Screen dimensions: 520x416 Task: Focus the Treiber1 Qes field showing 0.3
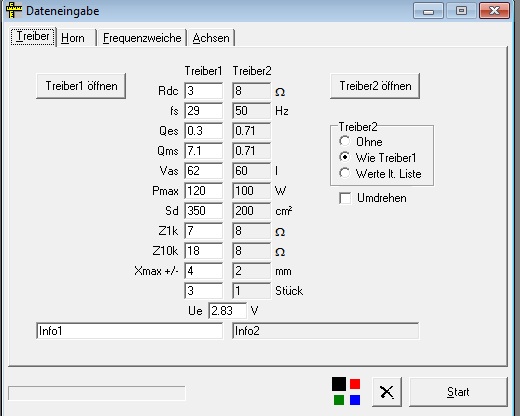[203, 131]
